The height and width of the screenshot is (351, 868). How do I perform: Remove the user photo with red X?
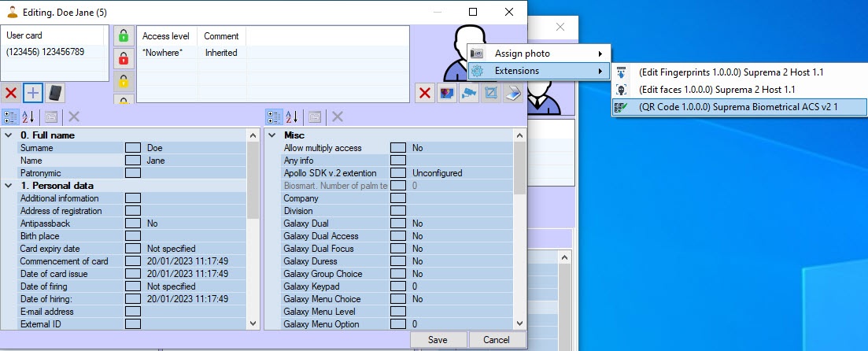pyautogui.click(x=425, y=93)
